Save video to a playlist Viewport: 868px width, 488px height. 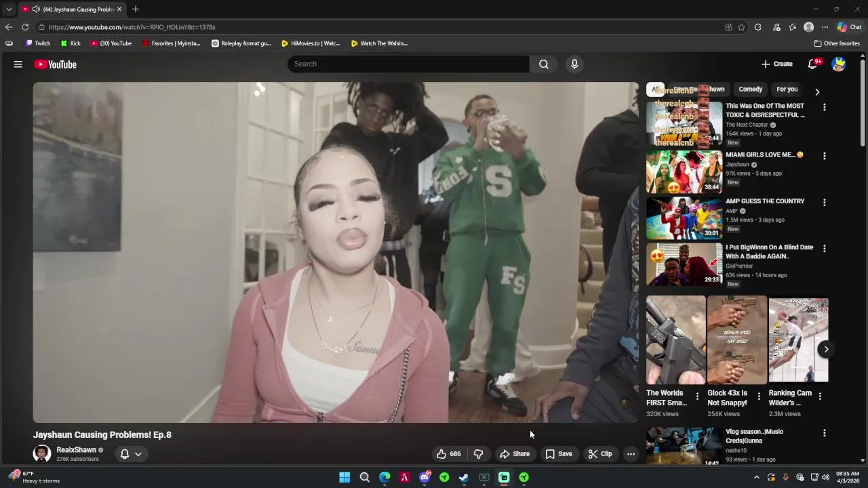559,454
